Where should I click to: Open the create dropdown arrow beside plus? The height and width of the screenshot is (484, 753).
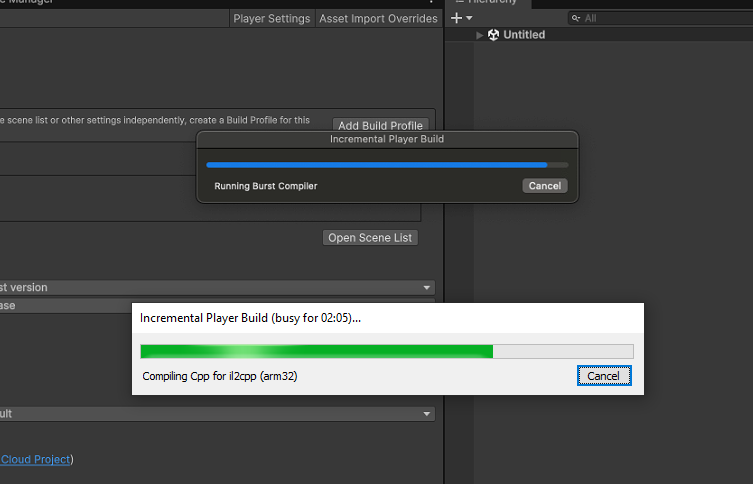(469, 18)
